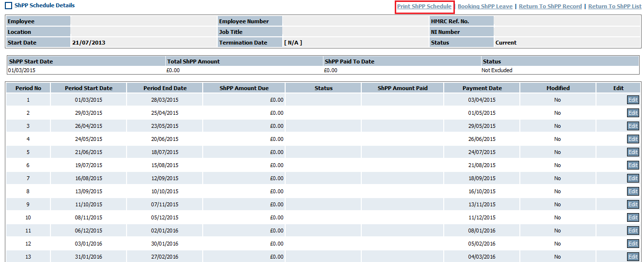
Task: Click the Print ShPP Schedule link
Action: tap(424, 7)
